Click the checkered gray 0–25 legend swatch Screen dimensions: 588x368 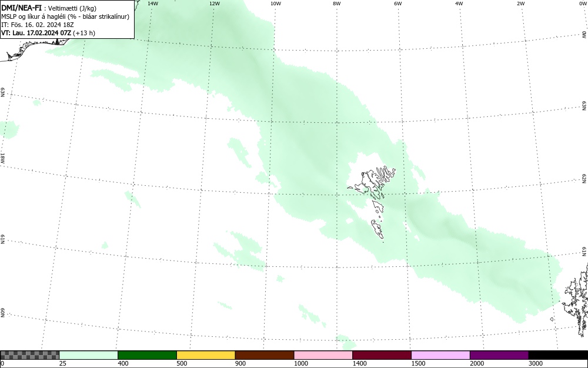point(29,355)
